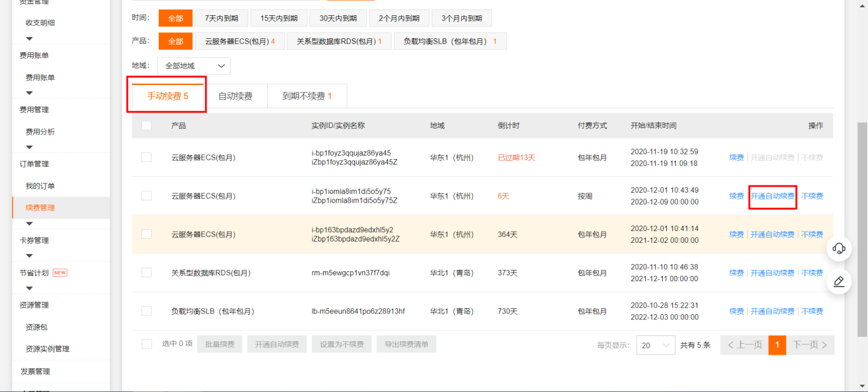
Task: Select time filter 全部
Action: click(x=176, y=18)
